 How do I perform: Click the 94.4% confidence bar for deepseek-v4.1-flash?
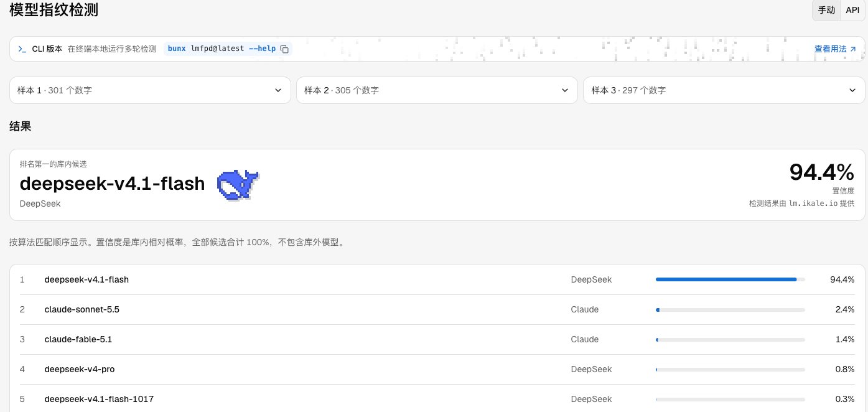tap(730, 279)
